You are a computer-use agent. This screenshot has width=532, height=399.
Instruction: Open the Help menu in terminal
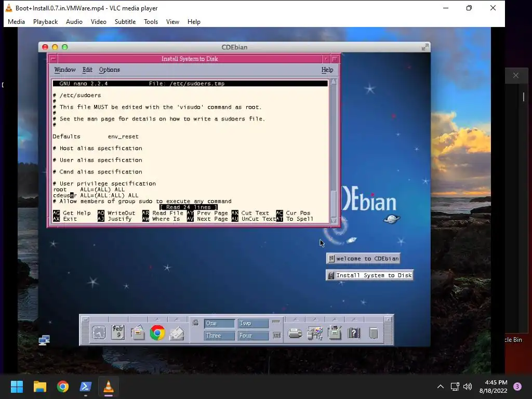[x=327, y=70]
